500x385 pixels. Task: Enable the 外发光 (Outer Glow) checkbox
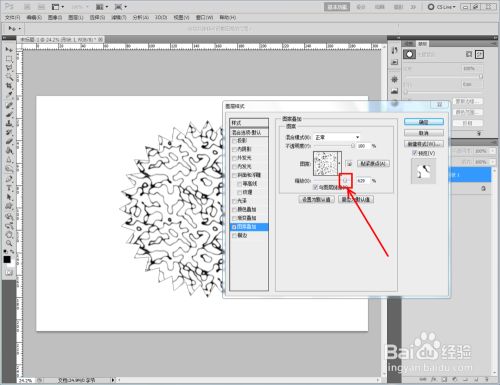click(x=234, y=158)
